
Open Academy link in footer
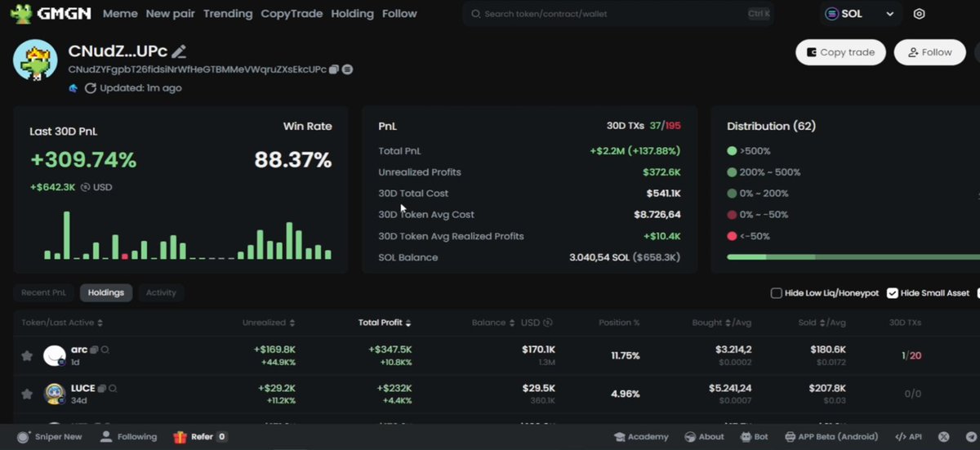tap(641, 437)
